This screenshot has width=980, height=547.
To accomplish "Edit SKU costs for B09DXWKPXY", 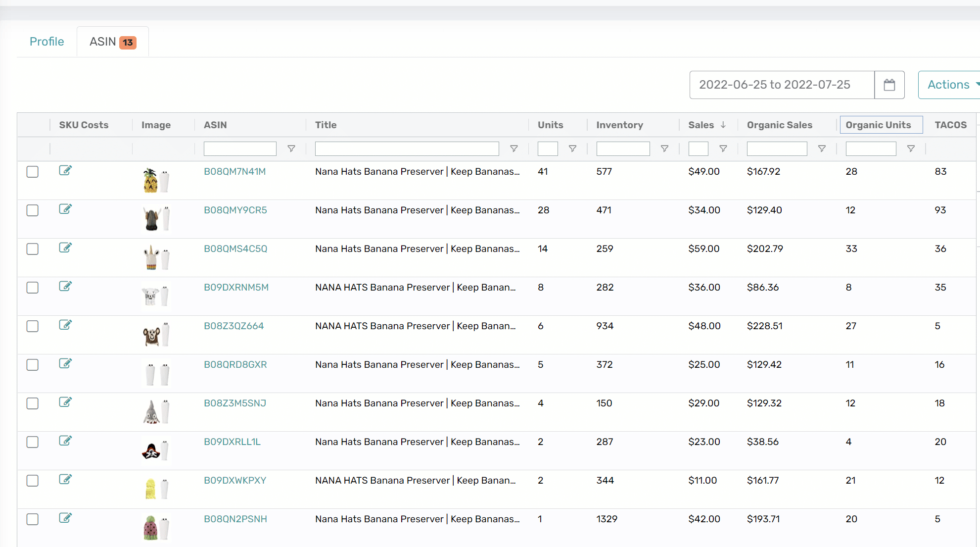I will 65,479.
